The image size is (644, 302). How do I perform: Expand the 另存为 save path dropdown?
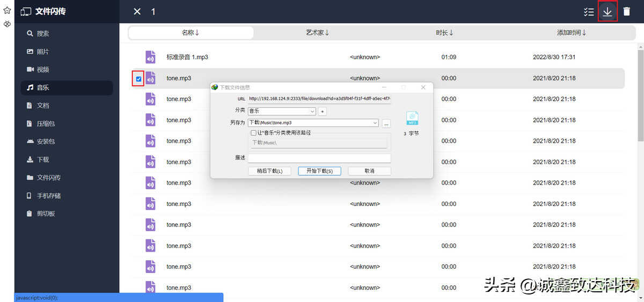coord(375,123)
